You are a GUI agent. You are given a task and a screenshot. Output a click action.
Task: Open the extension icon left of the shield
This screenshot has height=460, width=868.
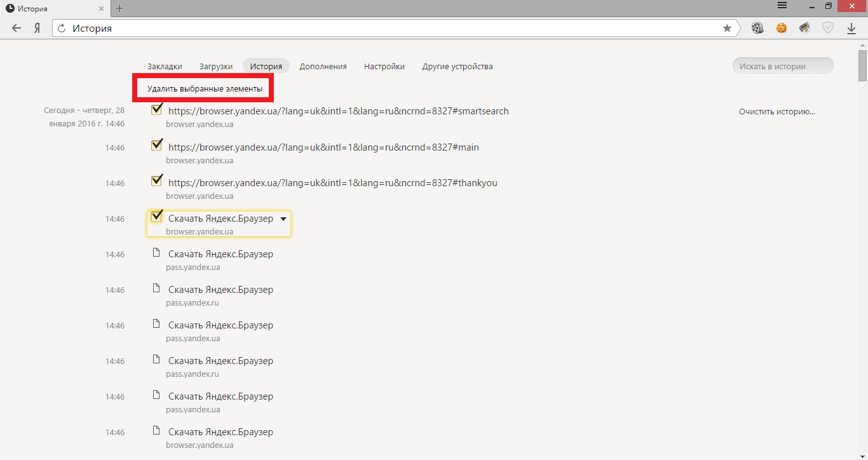[804, 28]
